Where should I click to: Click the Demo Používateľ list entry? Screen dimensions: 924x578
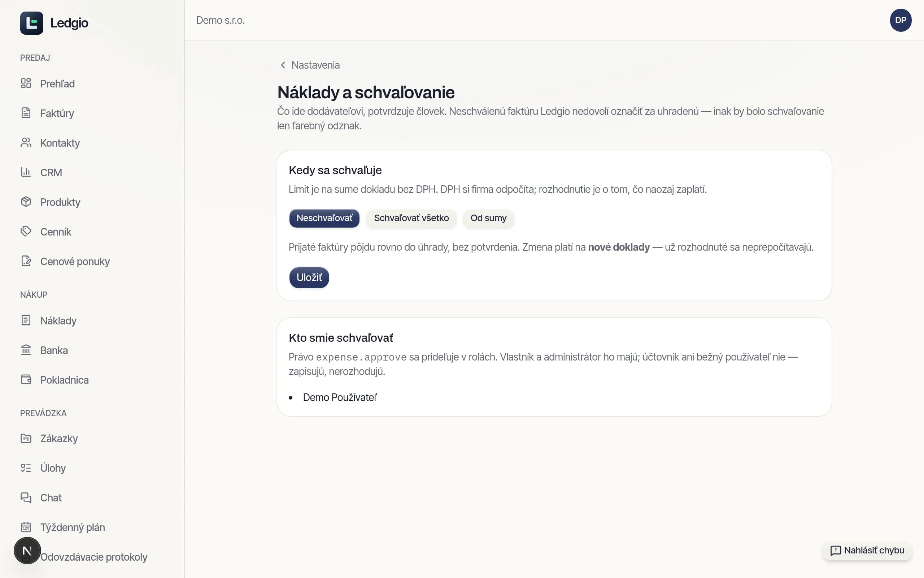click(x=340, y=398)
